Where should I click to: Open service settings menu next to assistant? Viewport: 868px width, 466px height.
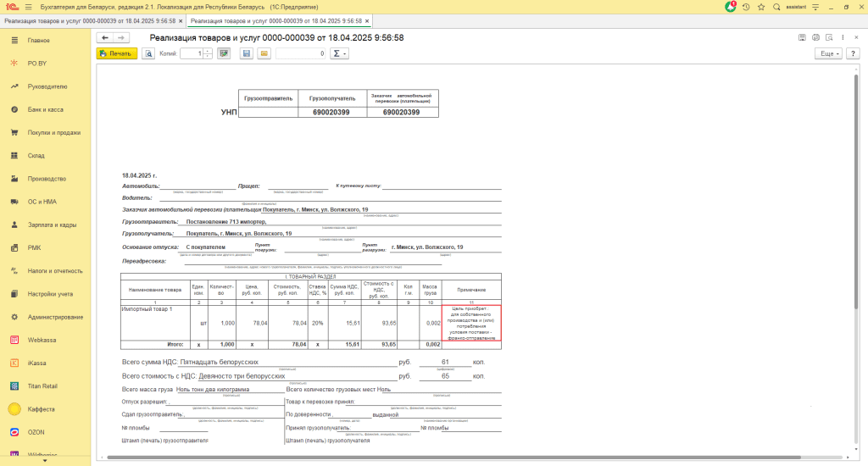815,7
